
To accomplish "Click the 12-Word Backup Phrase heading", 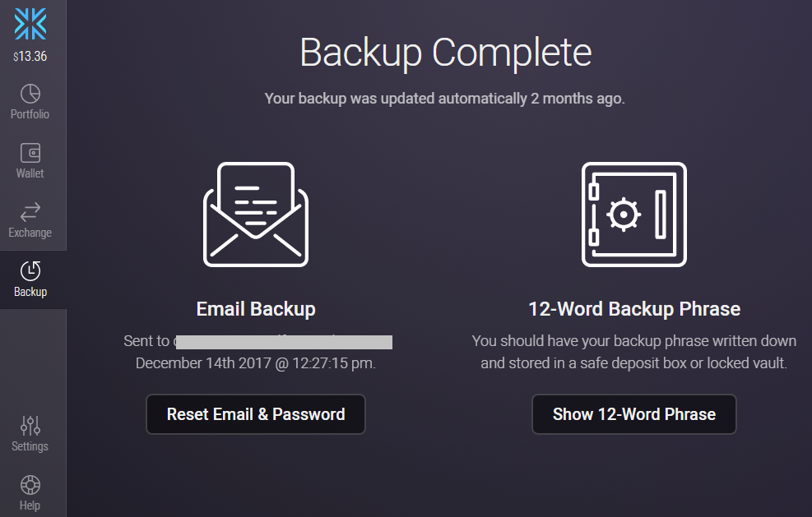I will 634,309.
